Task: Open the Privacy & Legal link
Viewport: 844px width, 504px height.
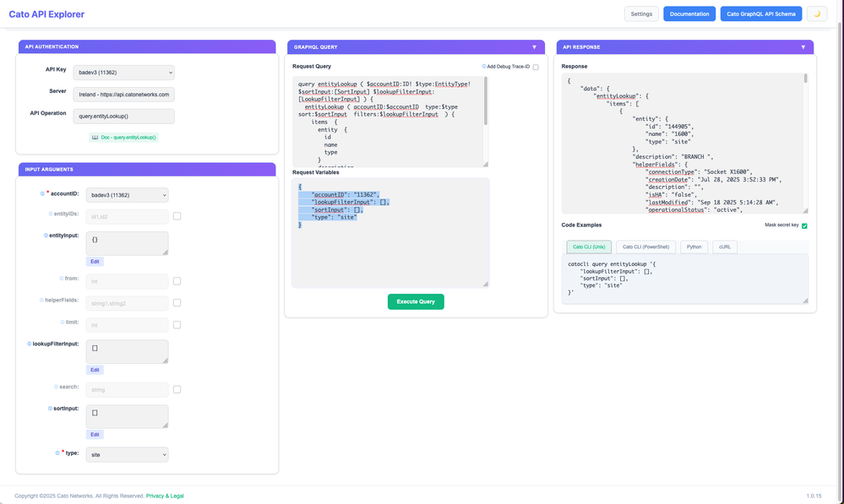Action: (165, 496)
